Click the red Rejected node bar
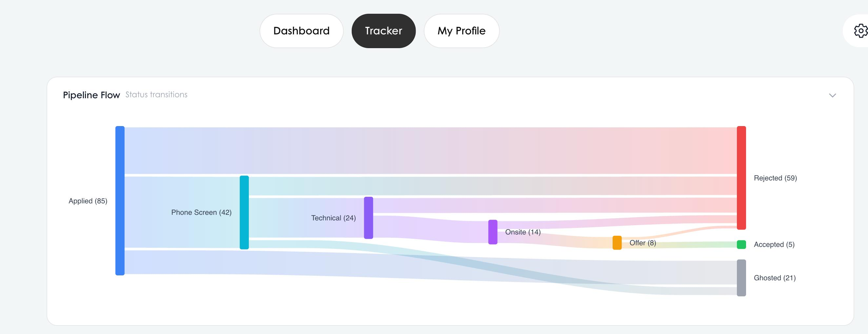 pyautogui.click(x=741, y=178)
